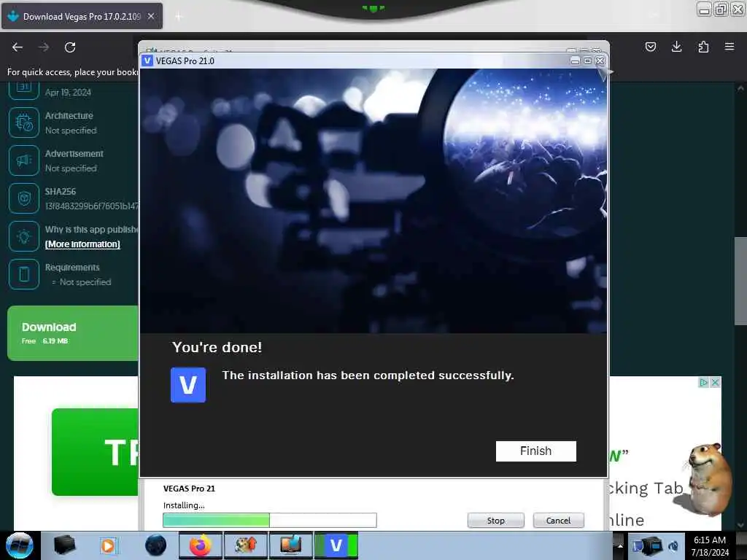Click the hamster character on the page
Image resolution: width=747 pixels, height=560 pixels.
[x=709, y=479]
